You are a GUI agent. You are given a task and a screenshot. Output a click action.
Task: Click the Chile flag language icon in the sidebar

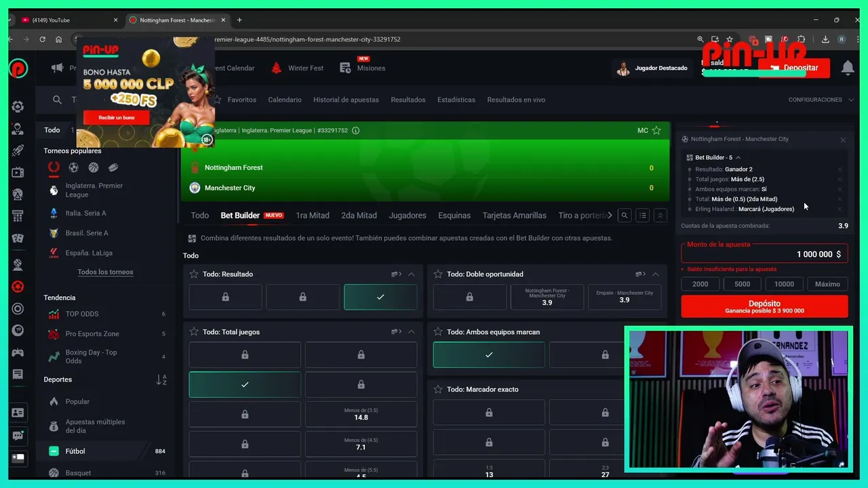[18, 457]
